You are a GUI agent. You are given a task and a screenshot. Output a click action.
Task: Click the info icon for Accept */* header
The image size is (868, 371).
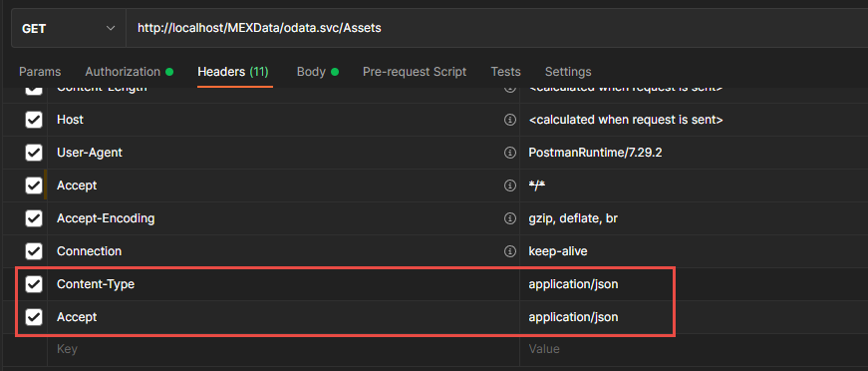(x=510, y=185)
